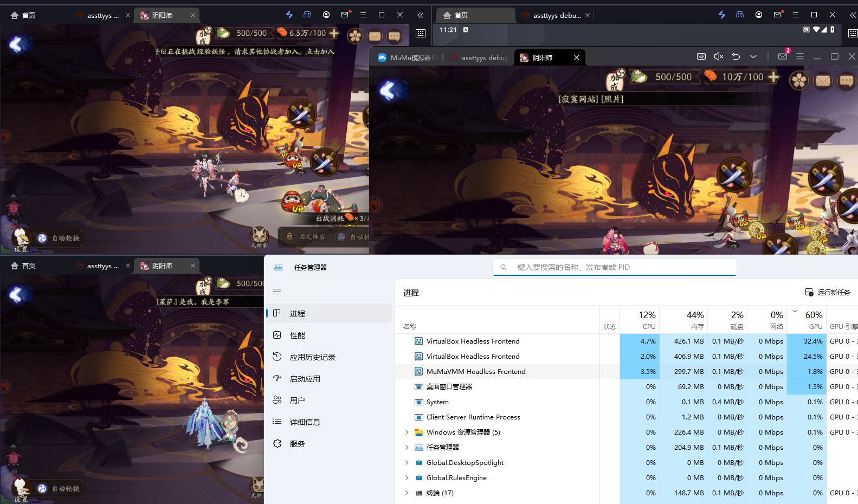This screenshot has height=504, width=858.
Task: Expand the Windows 资源管理器 (5) process group
Action: click(407, 432)
